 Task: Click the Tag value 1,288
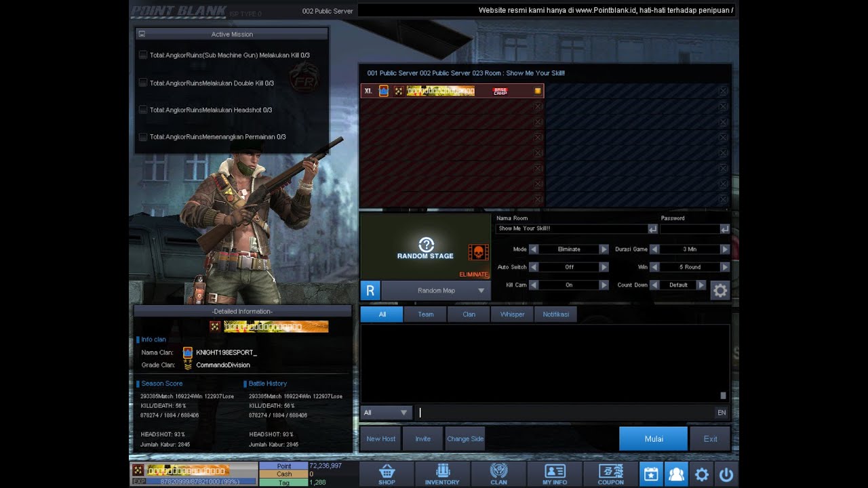317,482
